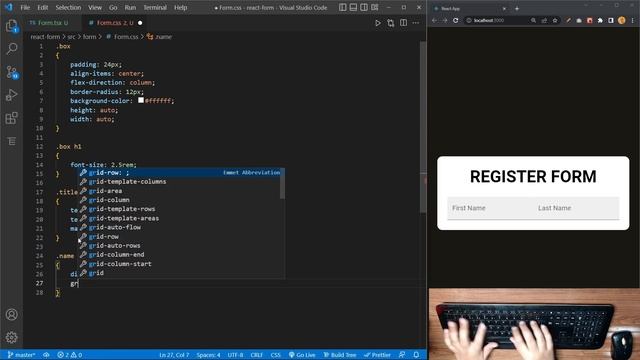Click Prettier in status bar
This screenshot has width=640, height=360.
pos(378,355)
